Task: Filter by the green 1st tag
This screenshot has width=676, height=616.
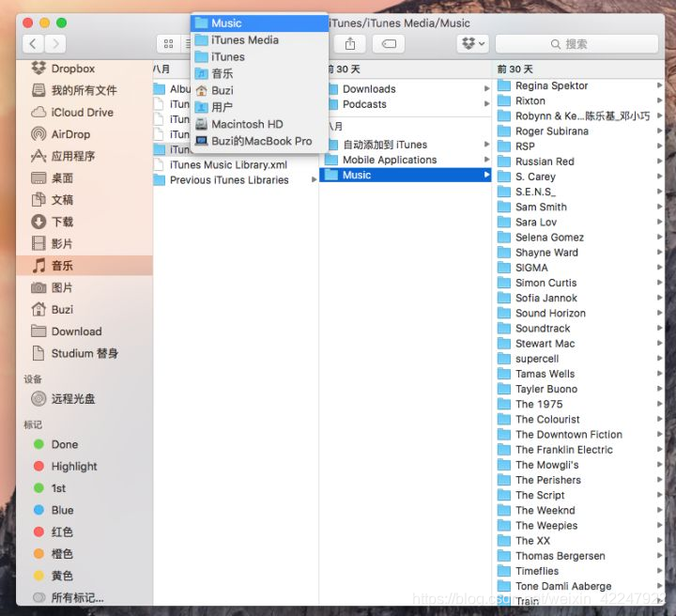Action: pos(84,488)
